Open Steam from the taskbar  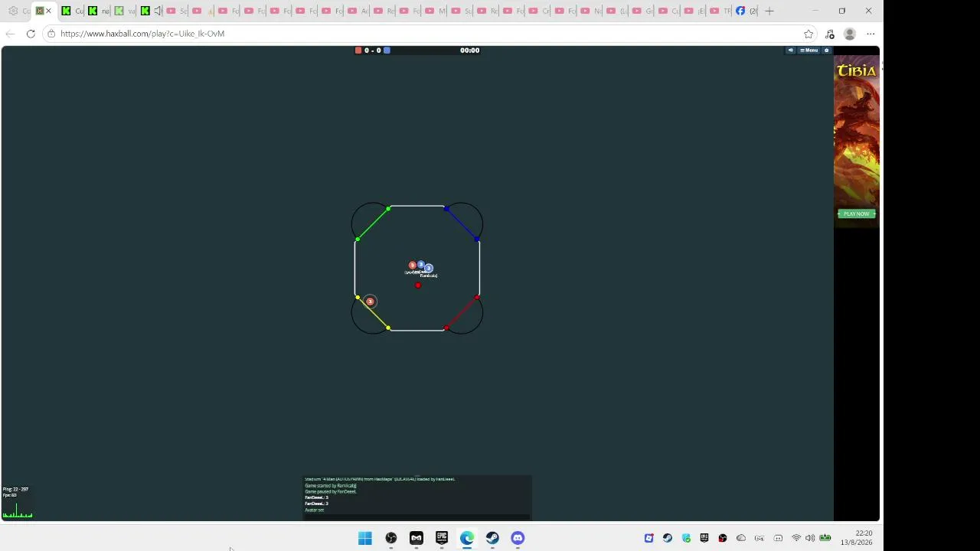pos(492,538)
